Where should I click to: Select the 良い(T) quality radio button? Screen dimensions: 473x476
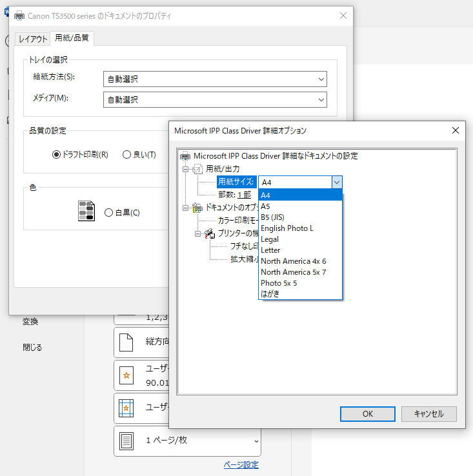(126, 155)
